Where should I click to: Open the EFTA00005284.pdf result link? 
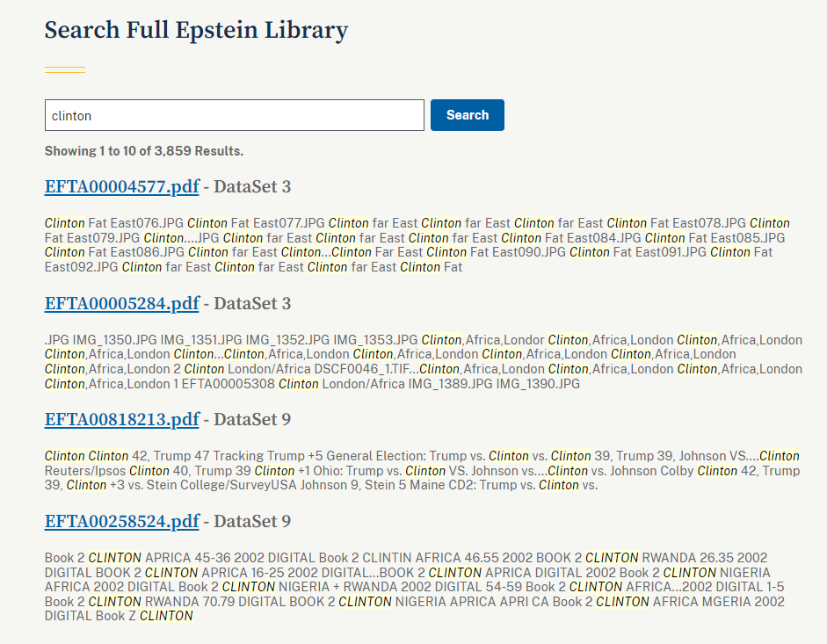pyautogui.click(x=122, y=304)
